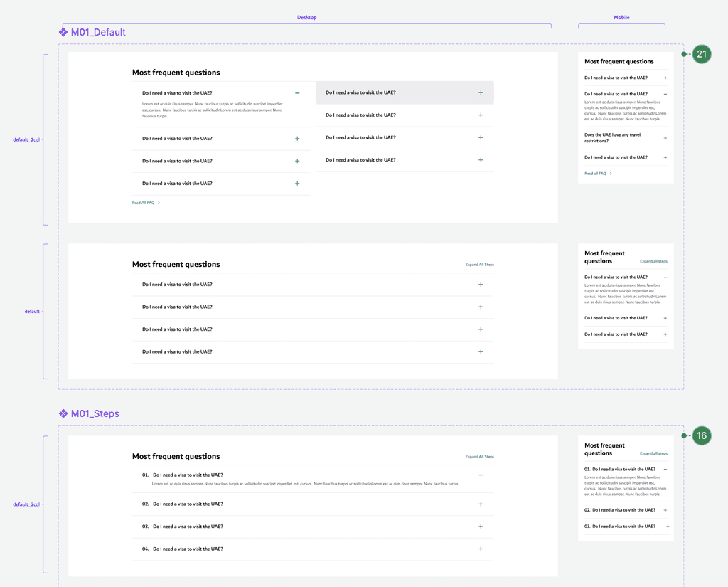Click 'Expand All Steps' in the desktop default layout

pyautogui.click(x=480, y=265)
